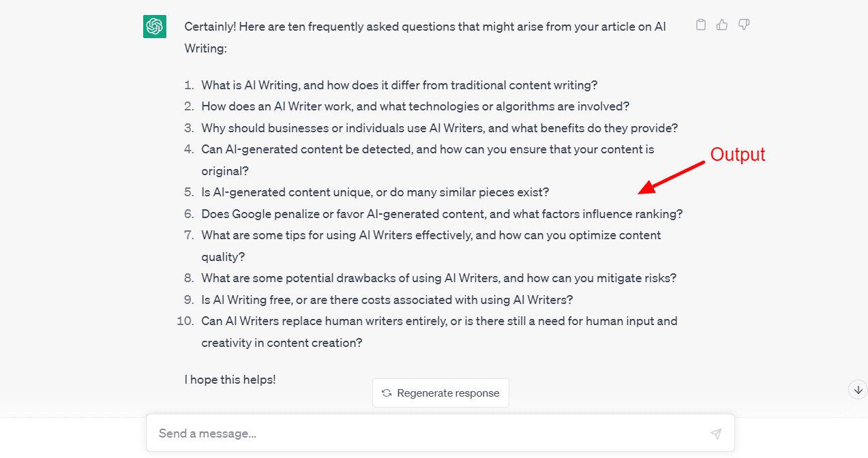Screen dimensions: 868x458
Task: Click the Regenerate response button
Action: (x=440, y=393)
